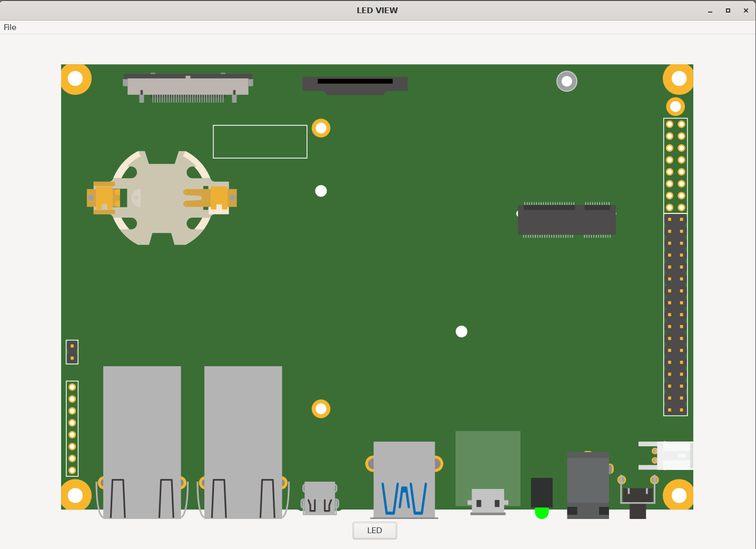The width and height of the screenshot is (756, 549).
Task: Click the silver ringed mounting hole
Action: (567, 81)
